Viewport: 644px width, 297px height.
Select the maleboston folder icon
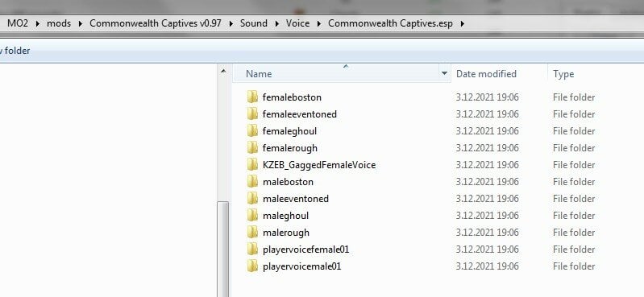(252, 182)
